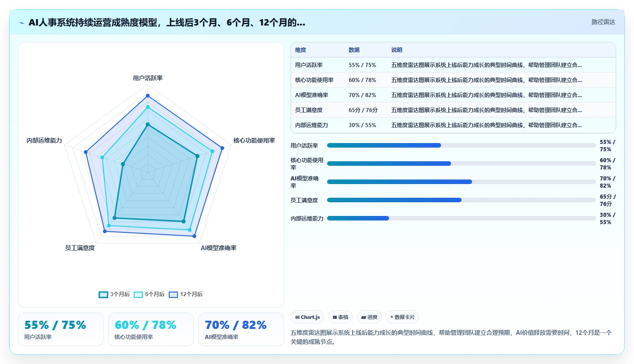Click the 核心功能使用率 radar axis label
The image size is (634, 364).
pos(254,140)
